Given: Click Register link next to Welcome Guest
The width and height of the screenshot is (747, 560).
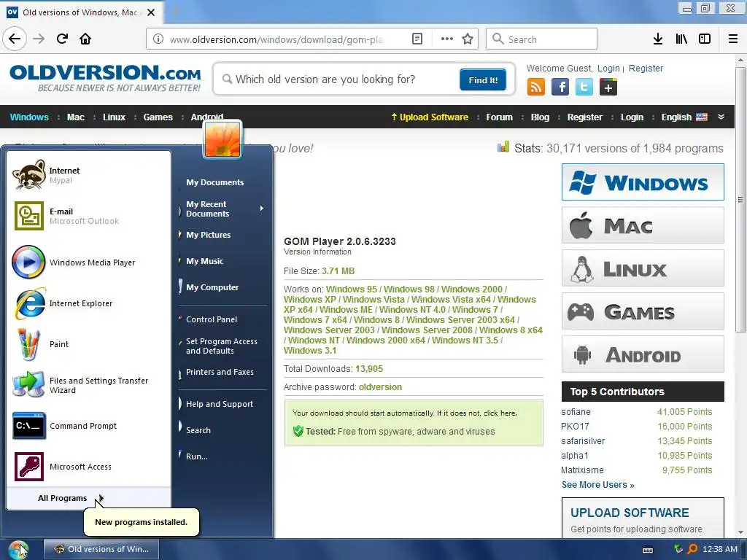Looking at the screenshot, I should click(646, 68).
